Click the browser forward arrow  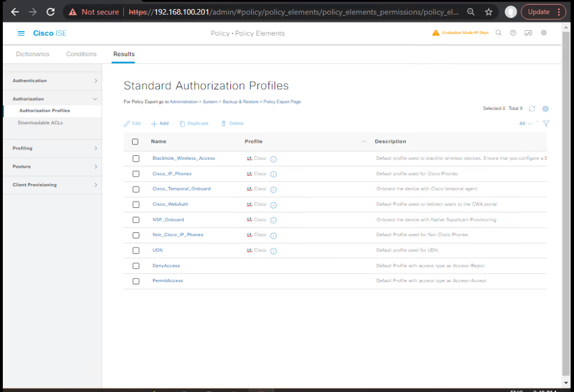click(x=33, y=12)
